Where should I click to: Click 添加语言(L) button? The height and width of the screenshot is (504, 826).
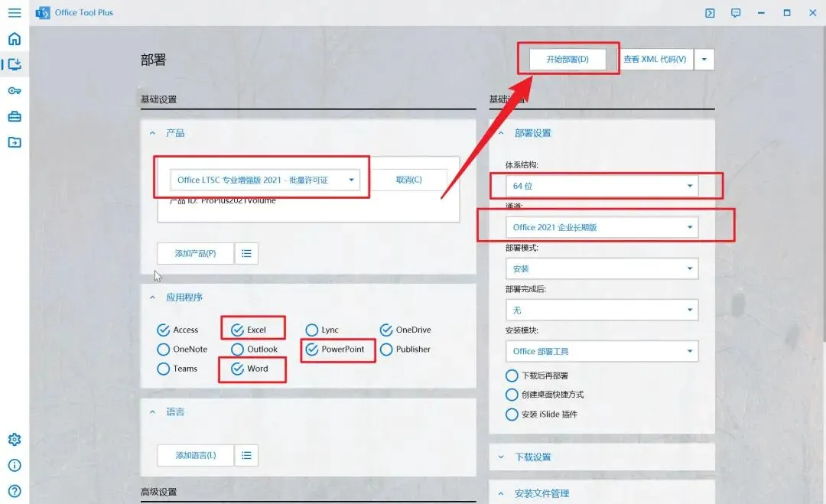pos(196,455)
